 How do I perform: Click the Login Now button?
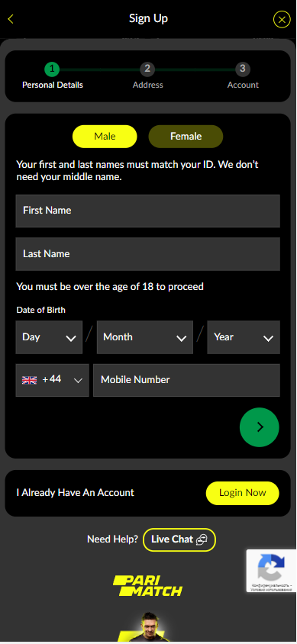(x=242, y=493)
